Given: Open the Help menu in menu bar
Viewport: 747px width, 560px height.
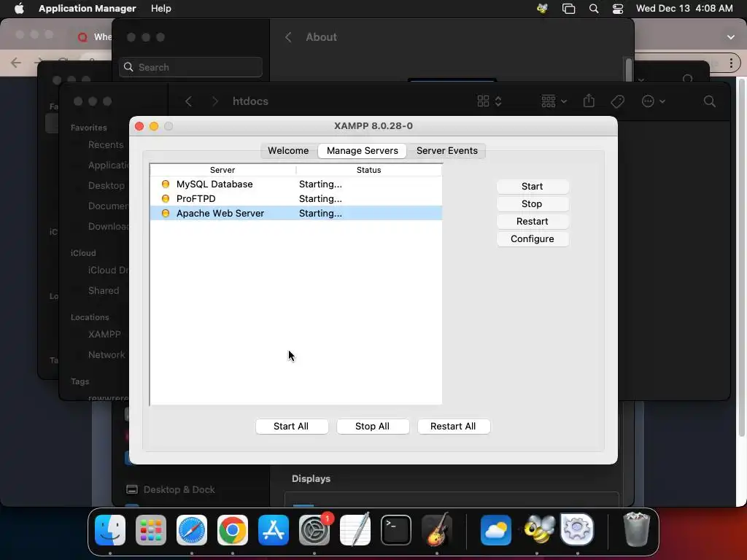Looking at the screenshot, I should [x=161, y=9].
